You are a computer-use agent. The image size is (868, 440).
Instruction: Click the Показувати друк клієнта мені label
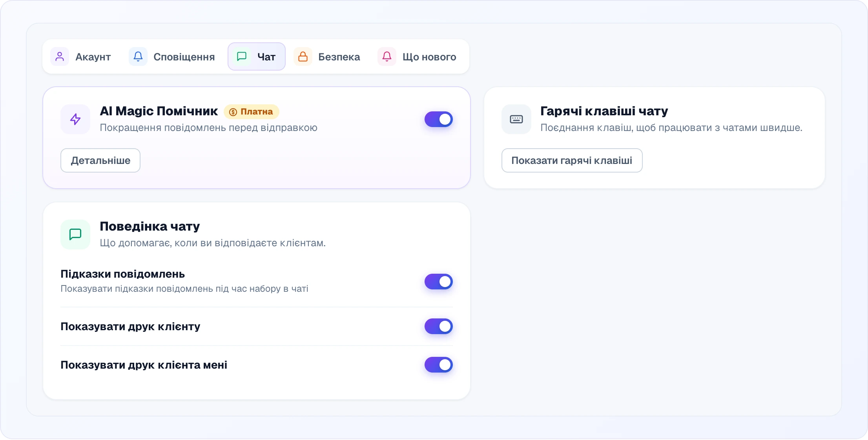click(x=144, y=365)
